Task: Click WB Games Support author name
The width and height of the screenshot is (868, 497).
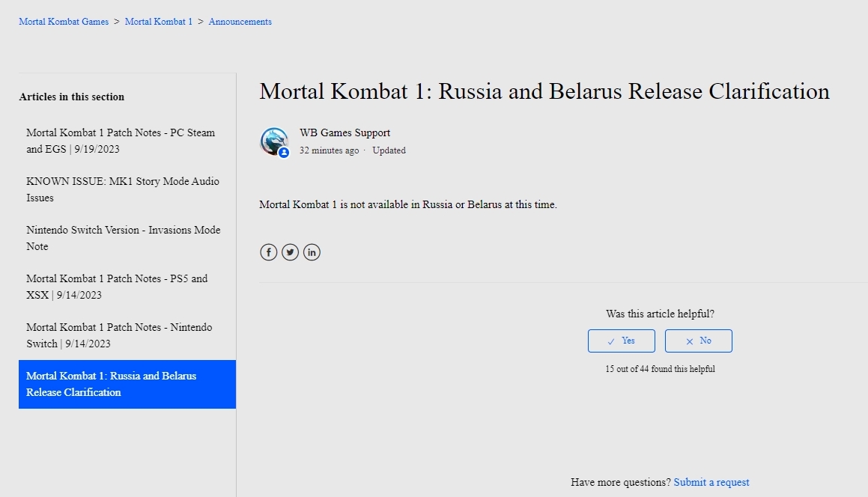Action: 345,132
